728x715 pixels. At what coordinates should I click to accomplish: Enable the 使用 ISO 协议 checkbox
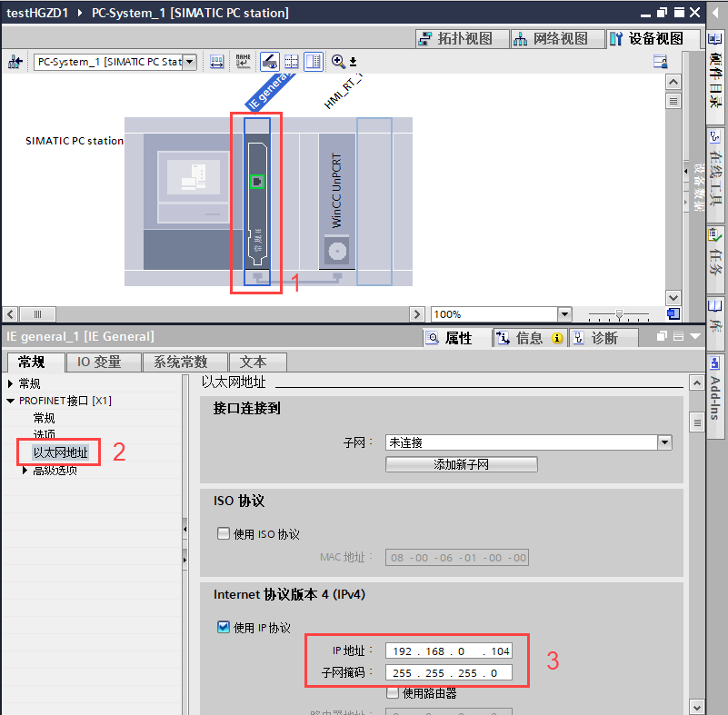click(224, 534)
